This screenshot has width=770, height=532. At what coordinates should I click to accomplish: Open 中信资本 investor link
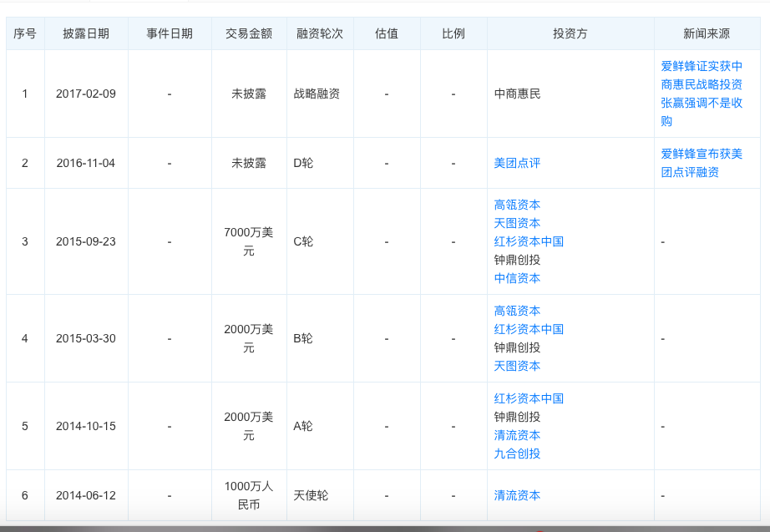click(517, 278)
